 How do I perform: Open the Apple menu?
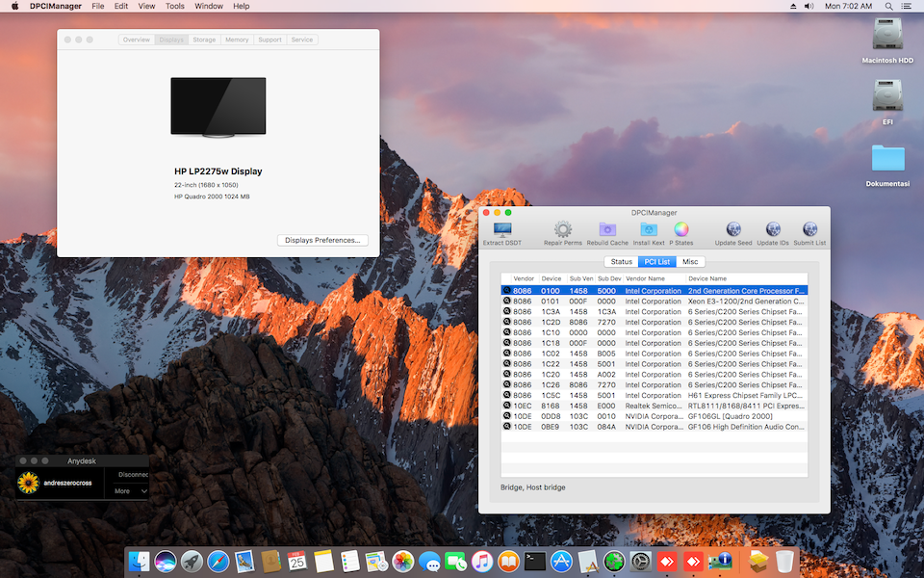point(14,6)
